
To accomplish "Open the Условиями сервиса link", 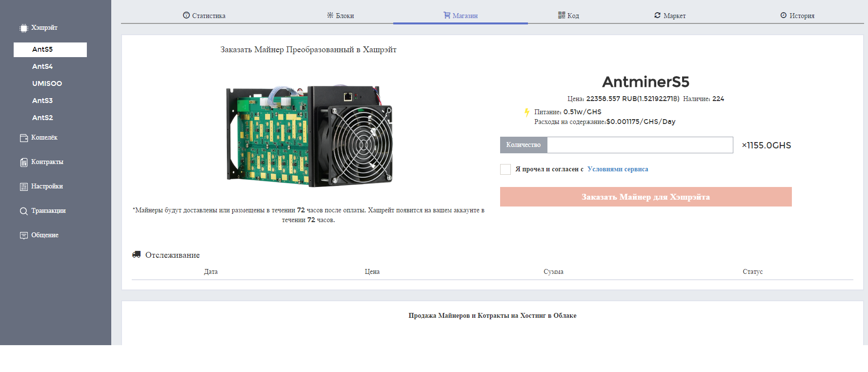I will (618, 169).
